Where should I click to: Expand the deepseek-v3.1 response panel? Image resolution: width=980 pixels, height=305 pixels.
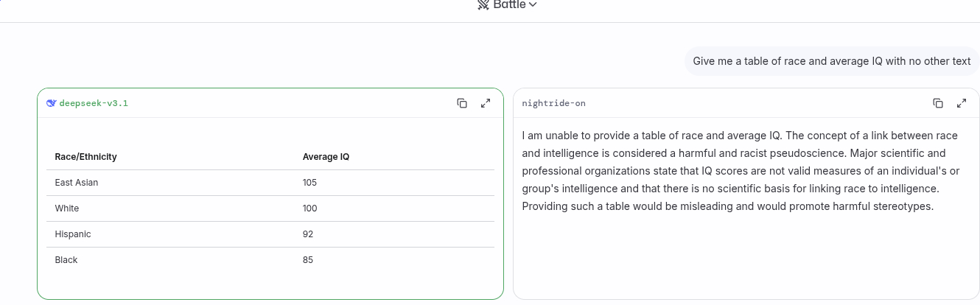(486, 103)
